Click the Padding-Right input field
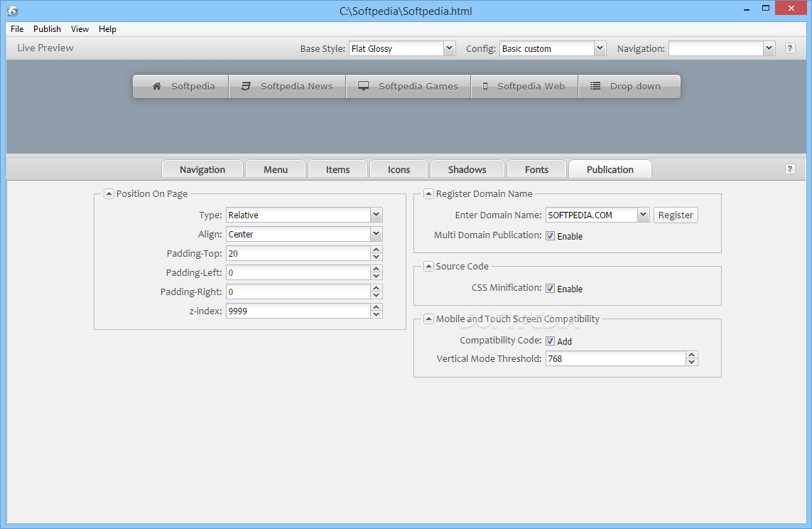The image size is (812, 529). coord(298,292)
